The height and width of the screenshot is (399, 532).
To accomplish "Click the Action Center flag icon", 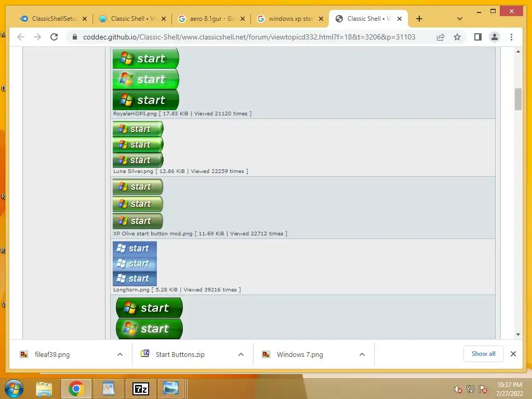I will (483, 389).
